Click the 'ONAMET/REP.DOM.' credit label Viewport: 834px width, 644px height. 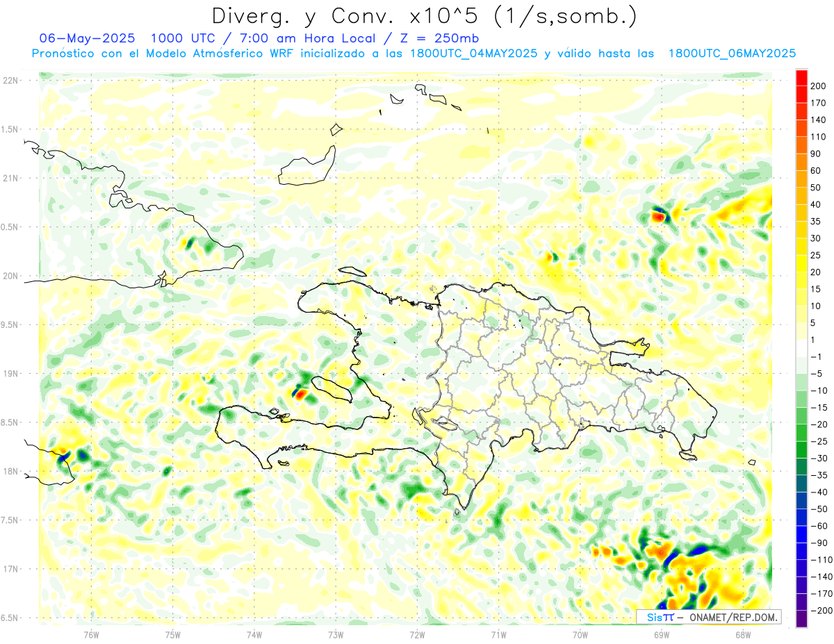[732, 617]
